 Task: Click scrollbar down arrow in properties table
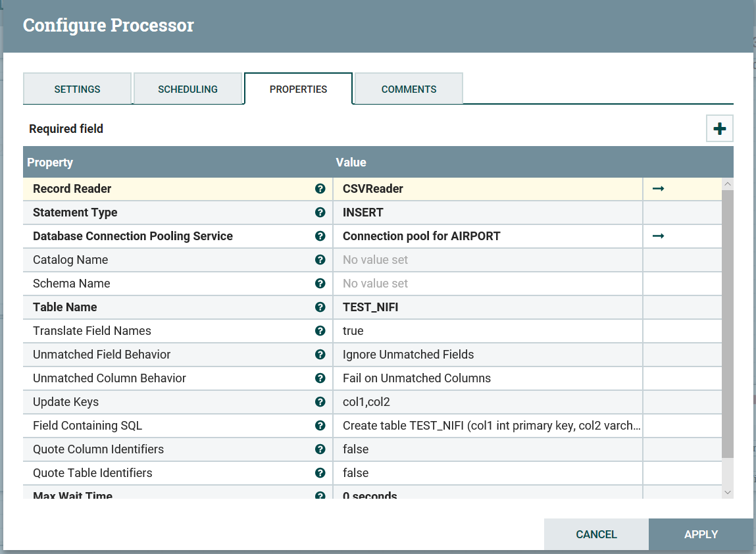[x=727, y=491]
